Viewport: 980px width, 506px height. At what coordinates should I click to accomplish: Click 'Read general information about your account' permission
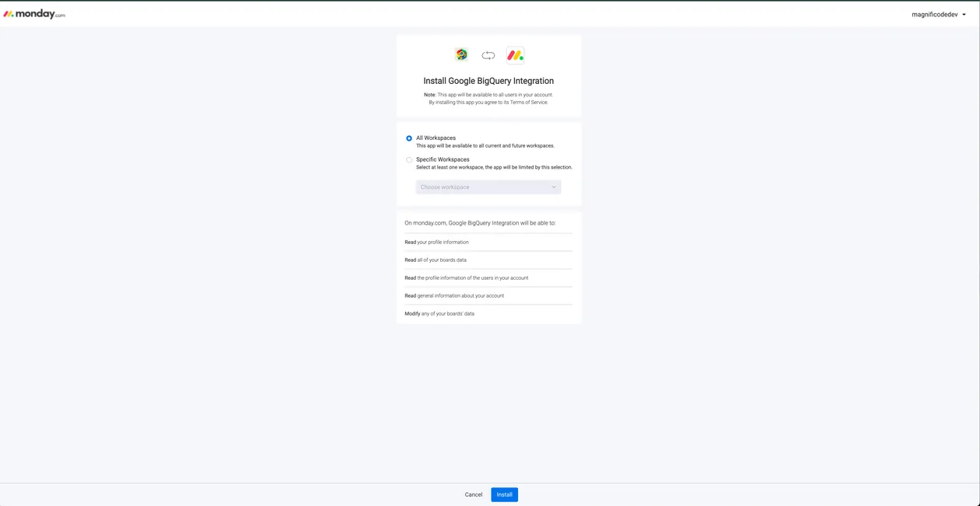[x=454, y=296]
